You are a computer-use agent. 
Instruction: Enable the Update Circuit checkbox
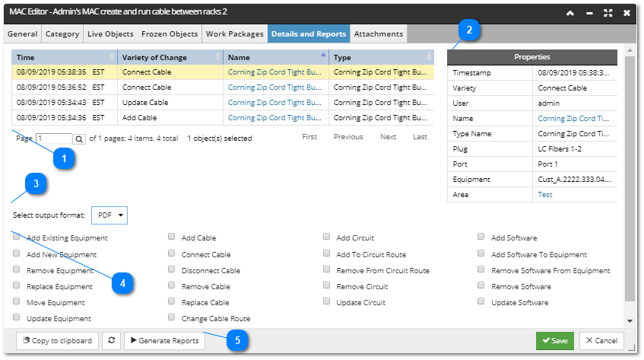(326, 301)
